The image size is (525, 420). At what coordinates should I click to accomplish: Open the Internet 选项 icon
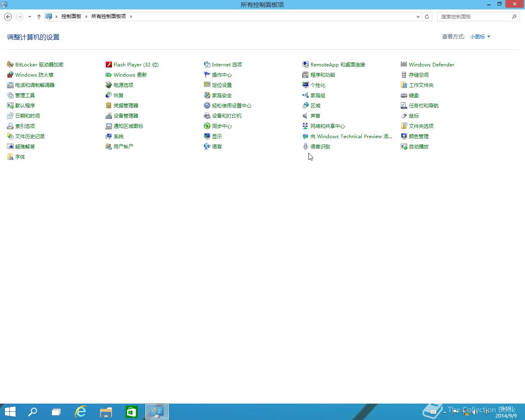pos(207,64)
